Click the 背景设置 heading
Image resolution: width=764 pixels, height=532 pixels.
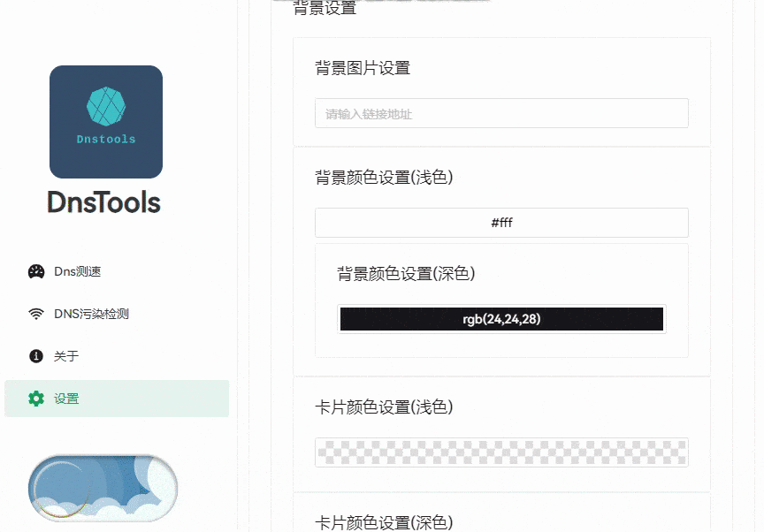click(323, 9)
